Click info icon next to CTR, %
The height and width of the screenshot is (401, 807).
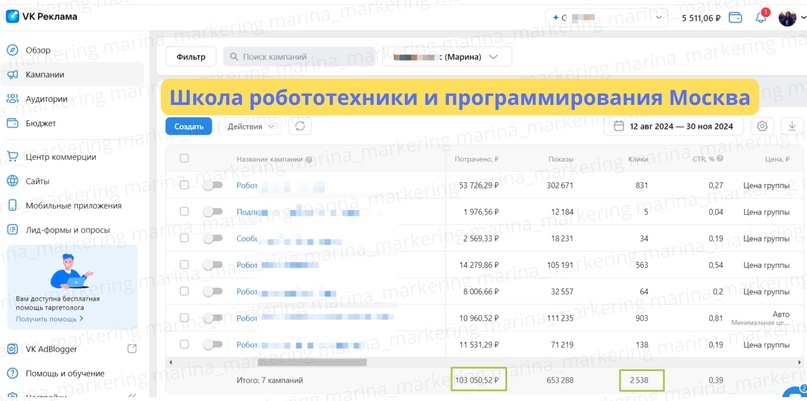[x=720, y=159]
